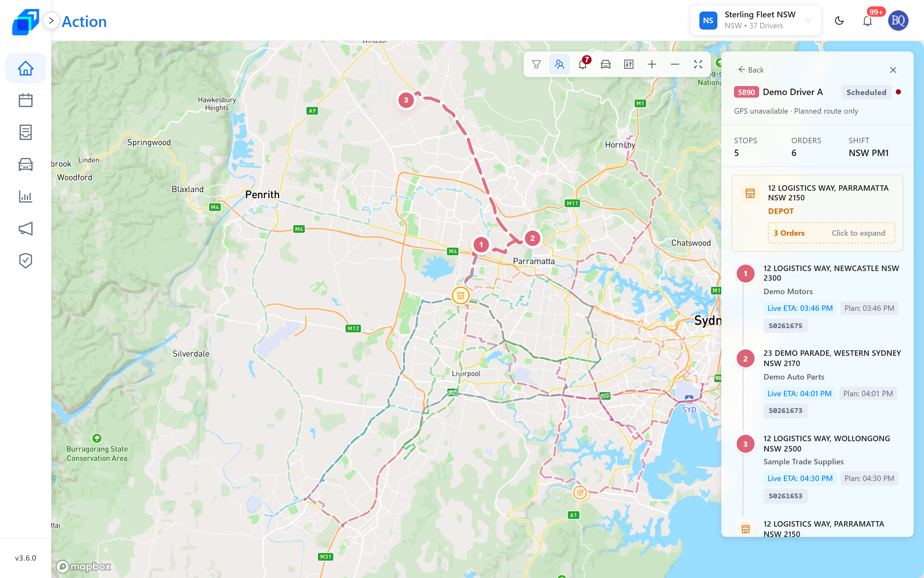Image resolution: width=924 pixels, height=578 pixels.
Task: Click version label v3.6.0
Action: (26, 558)
